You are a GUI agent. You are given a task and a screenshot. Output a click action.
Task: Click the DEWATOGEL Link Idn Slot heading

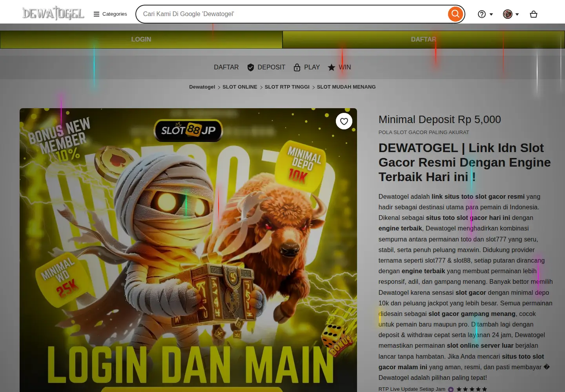465,162
